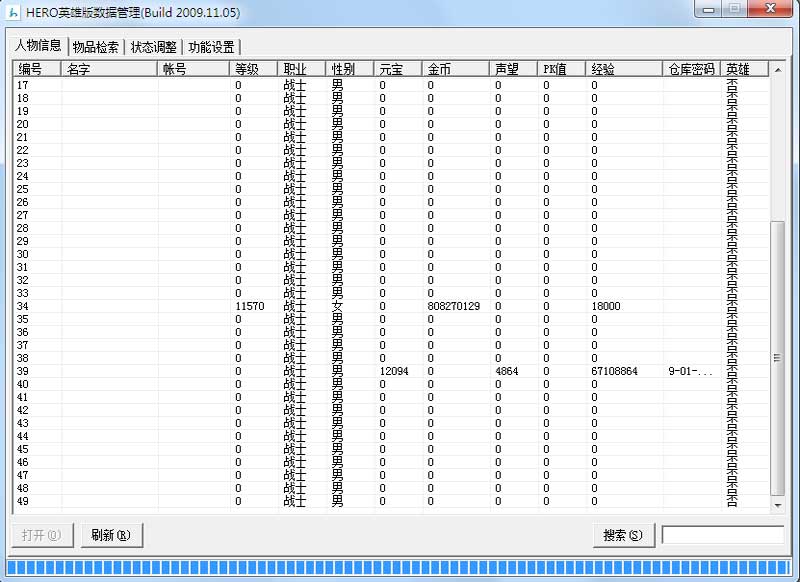Image resolution: width=800 pixels, height=582 pixels.
Task: Click the HERO app icon in title bar
Action: point(14,12)
